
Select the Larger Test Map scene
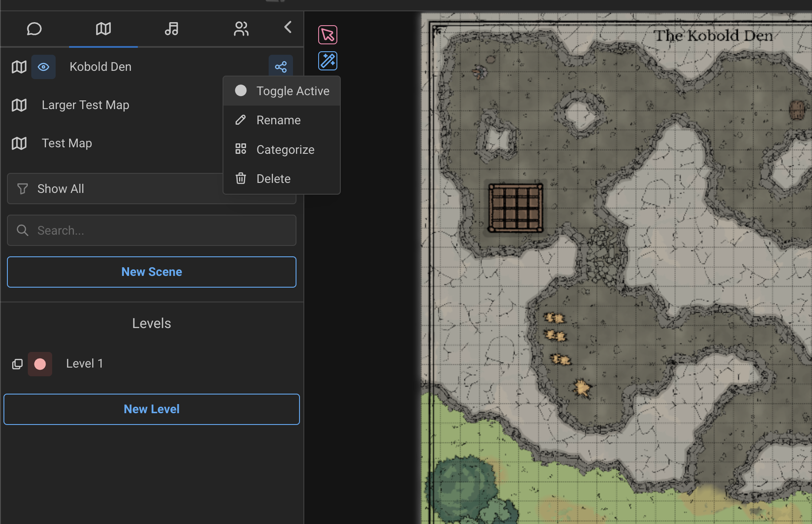point(86,105)
